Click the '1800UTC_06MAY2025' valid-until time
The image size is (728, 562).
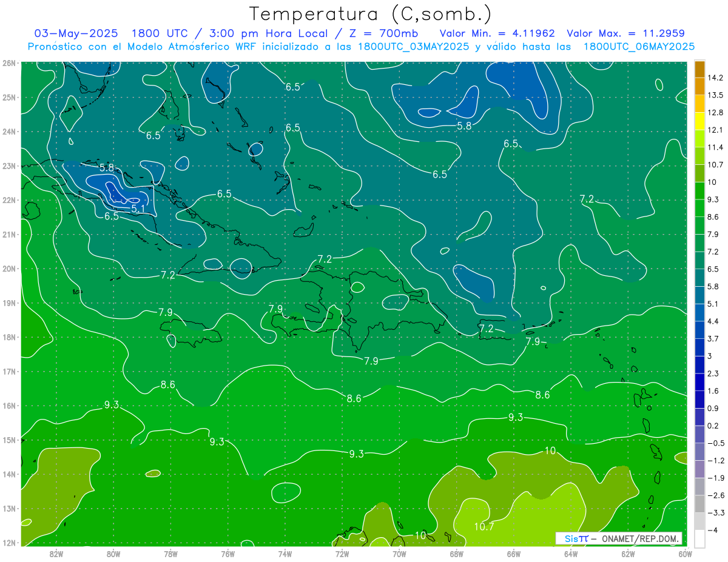click(639, 46)
